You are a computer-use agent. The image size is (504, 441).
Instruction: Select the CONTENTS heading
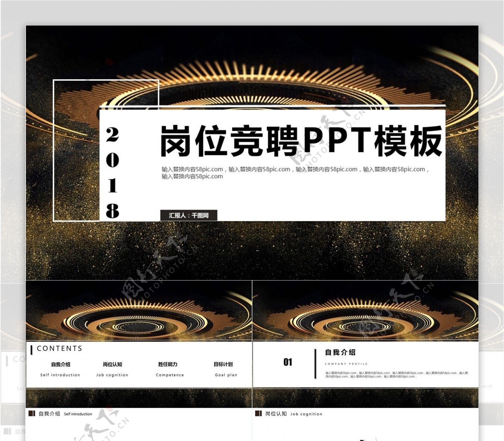(x=60, y=348)
